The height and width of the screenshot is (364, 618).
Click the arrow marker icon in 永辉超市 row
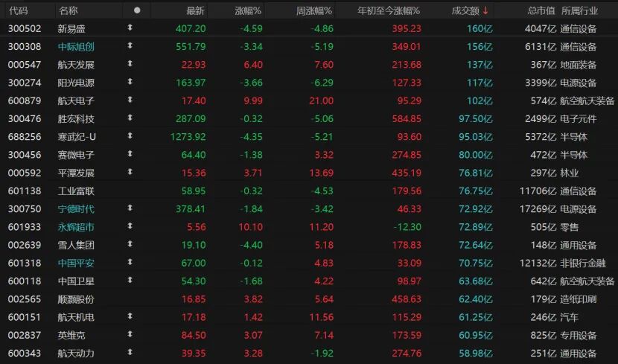point(130,226)
